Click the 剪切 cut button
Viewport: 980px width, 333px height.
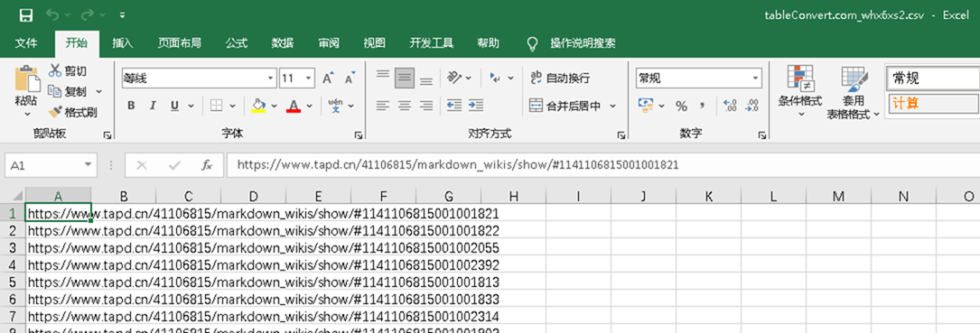(x=68, y=70)
